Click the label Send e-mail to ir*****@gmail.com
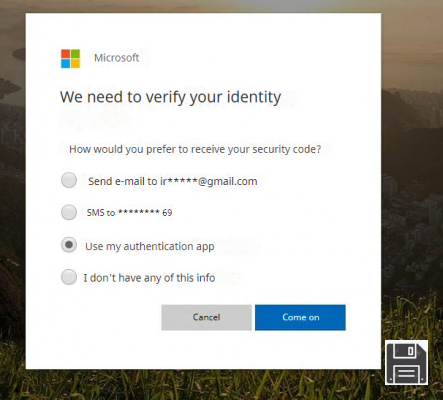This screenshot has height=400, width=443. (x=173, y=181)
